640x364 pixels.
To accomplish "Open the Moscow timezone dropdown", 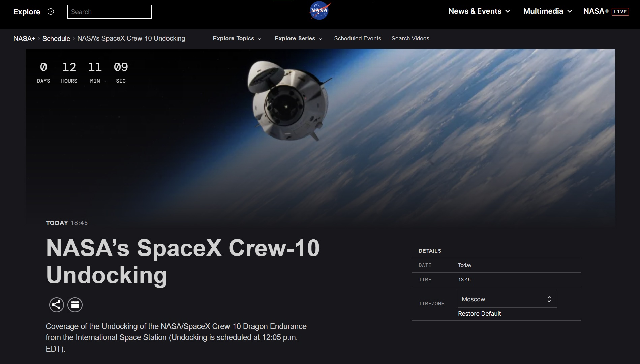I will (507, 299).
